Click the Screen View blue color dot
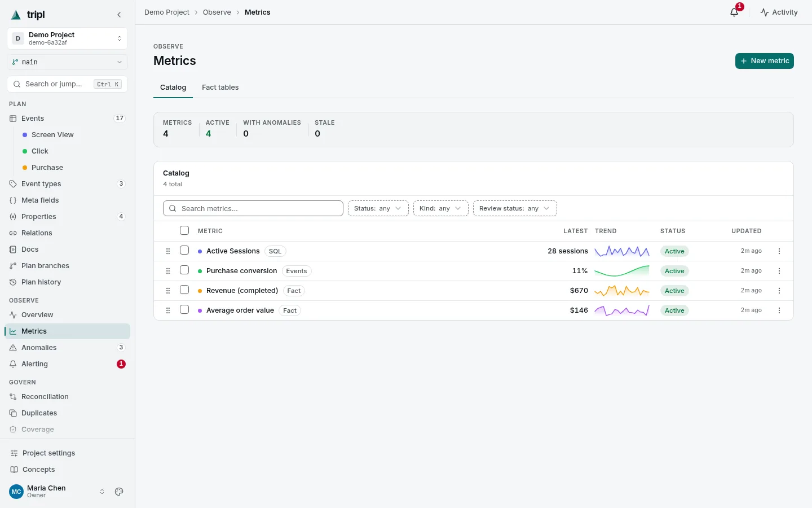 pos(25,135)
